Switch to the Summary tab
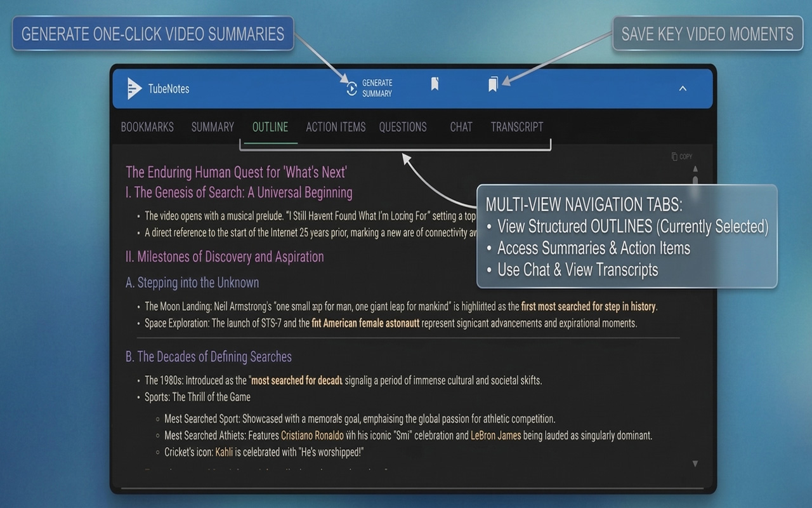The height and width of the screenshot is (508, 812). pos(213,127)
